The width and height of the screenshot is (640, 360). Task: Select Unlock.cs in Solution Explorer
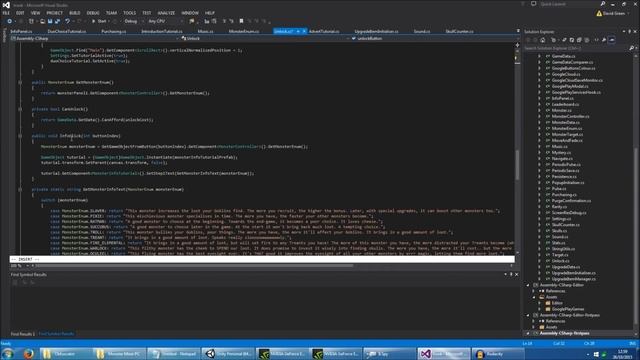(560, 261)
